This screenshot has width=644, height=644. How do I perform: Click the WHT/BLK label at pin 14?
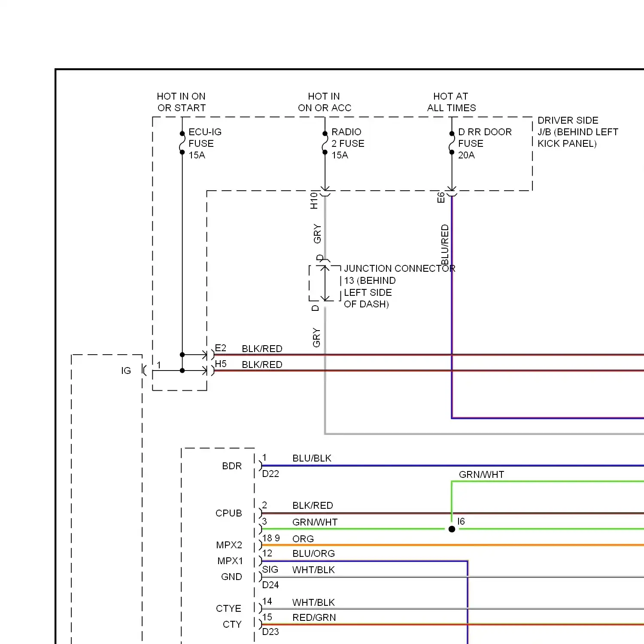click(313, 602)
